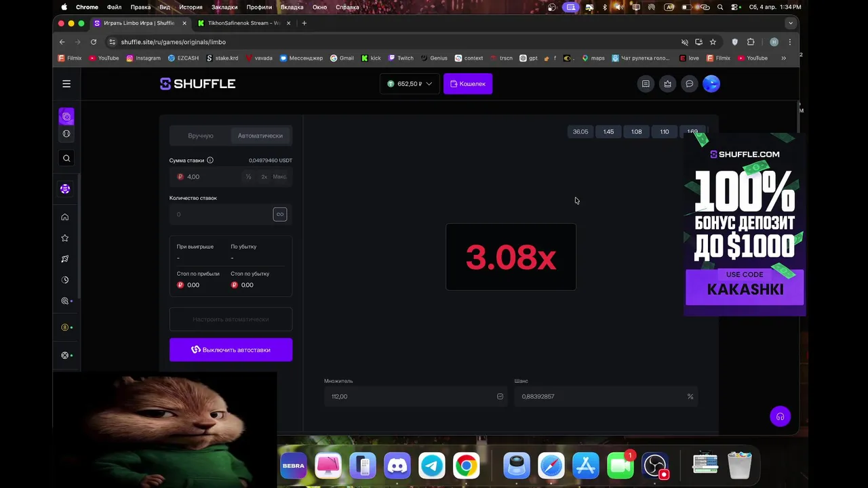Viewport: 868px width, 488px height.
Task: Open Telegram from the dock
Action: 431,466
